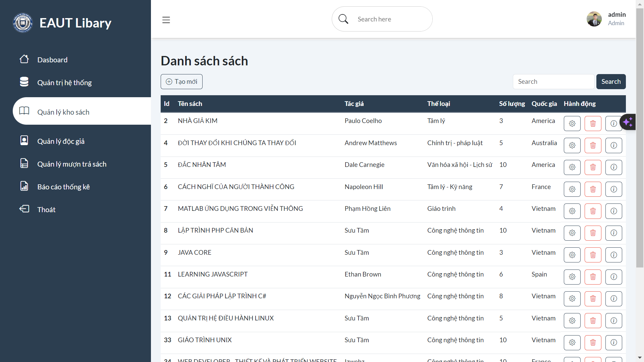Image resolution: width=644 pixels, height=362 pixels.
Task: Open the Quản lý độc giả reader icon
Action: point(24,140)
